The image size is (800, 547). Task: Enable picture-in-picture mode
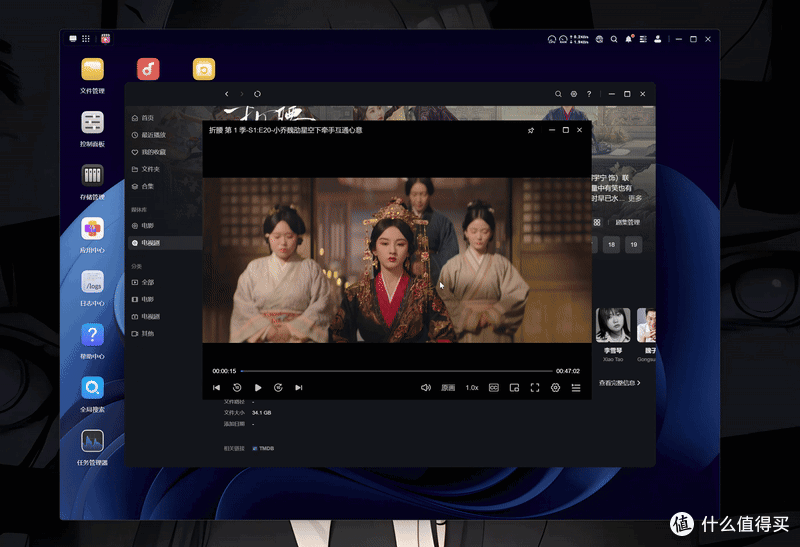514,388
